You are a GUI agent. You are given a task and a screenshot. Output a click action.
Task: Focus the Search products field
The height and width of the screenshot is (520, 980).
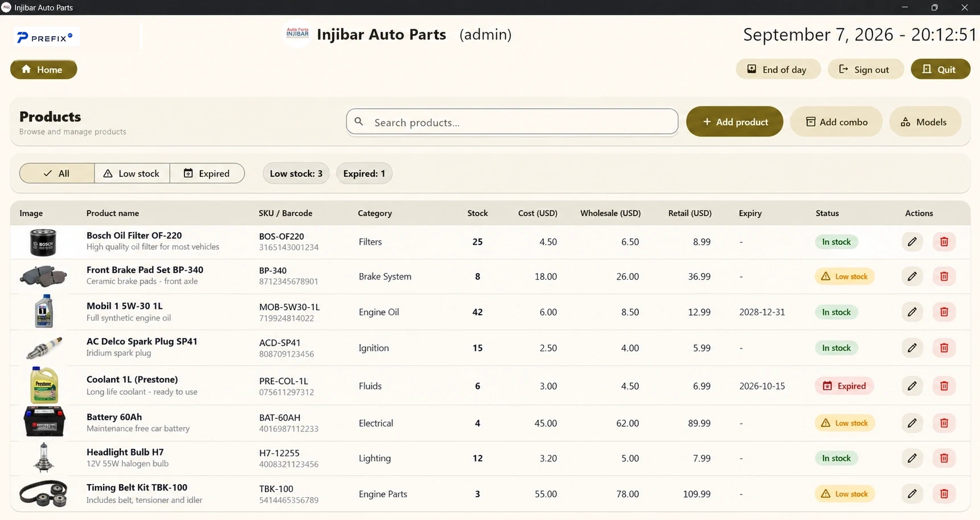512,122
